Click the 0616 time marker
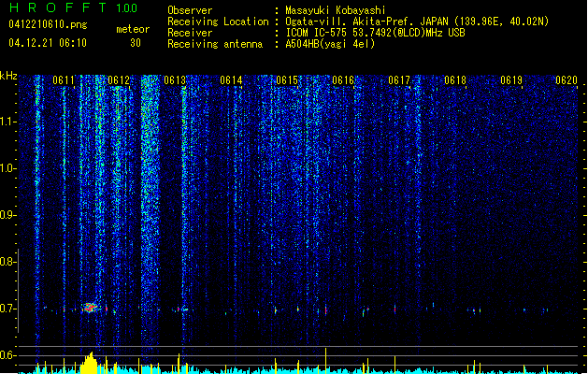588x374 pixels. click(343, 80)
